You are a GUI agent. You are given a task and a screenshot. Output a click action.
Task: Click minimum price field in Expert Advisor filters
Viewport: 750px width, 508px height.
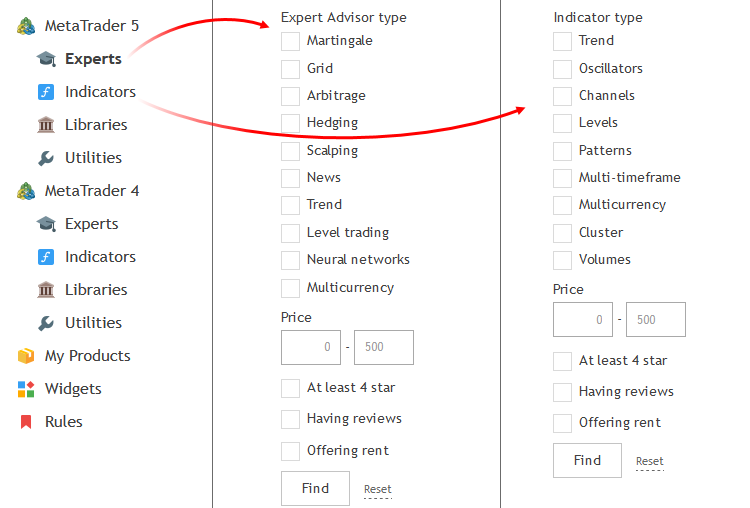[311, 347]
